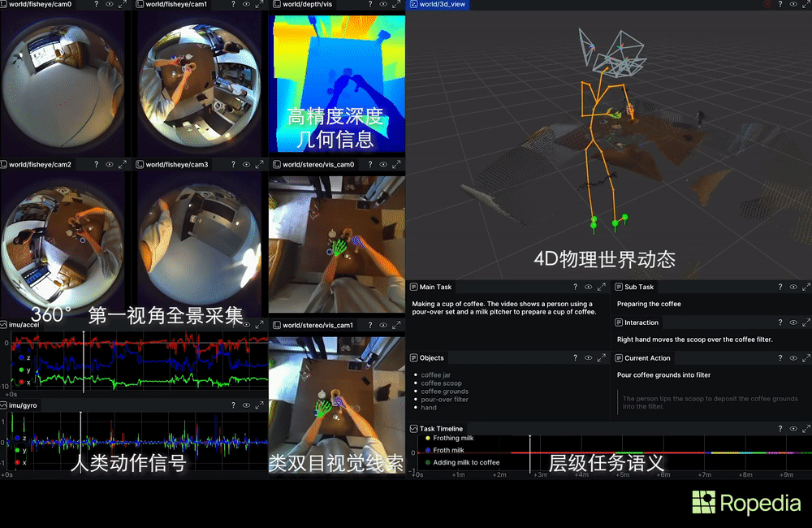The height and width of the screenshot is (528, 812).
Task: Maximize the world/3d_view panel
Action: [x=803, y=5]
